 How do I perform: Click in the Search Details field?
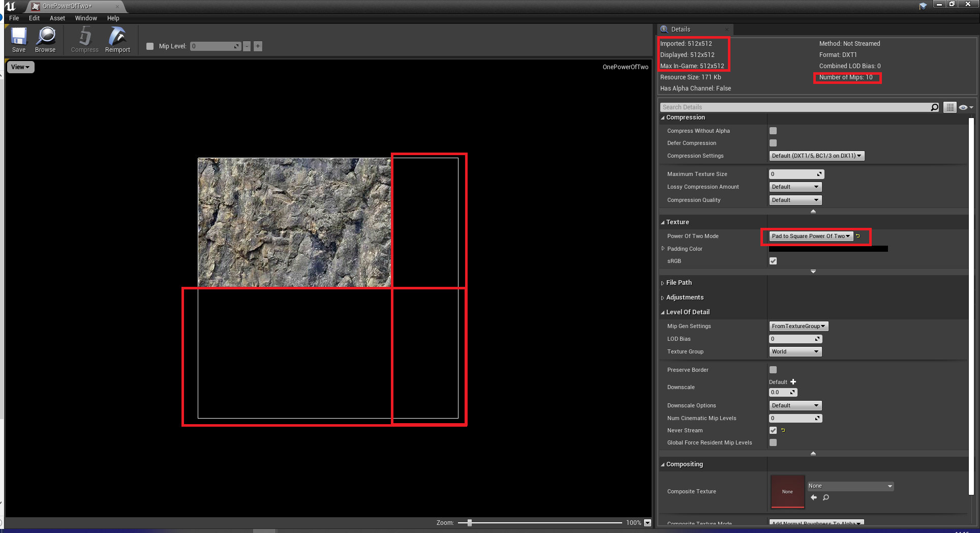795,107
